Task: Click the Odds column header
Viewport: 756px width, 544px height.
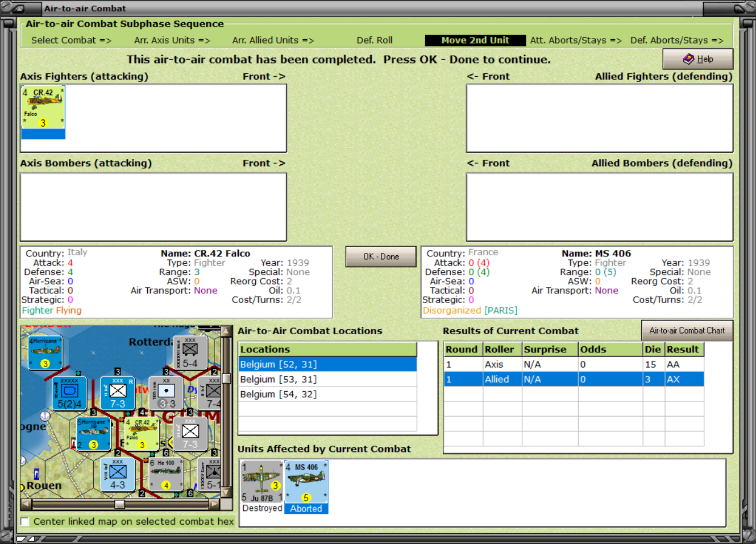Action: [610, 350]
